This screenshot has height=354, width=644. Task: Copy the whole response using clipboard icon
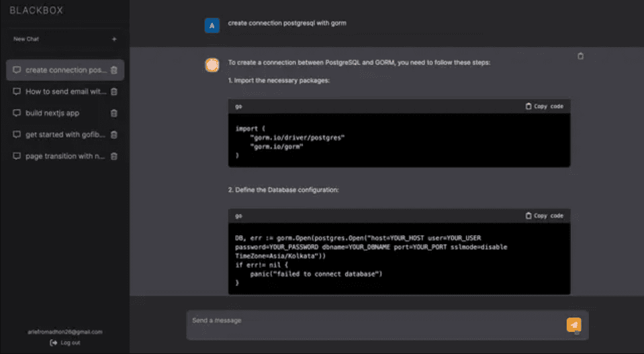pyautogui.click(x=581, y=56)
